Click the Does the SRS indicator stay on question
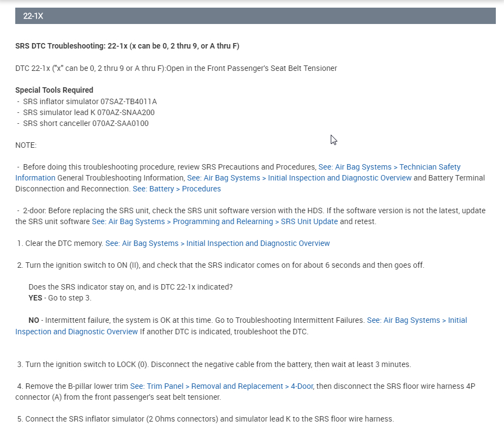 (131, 287)
